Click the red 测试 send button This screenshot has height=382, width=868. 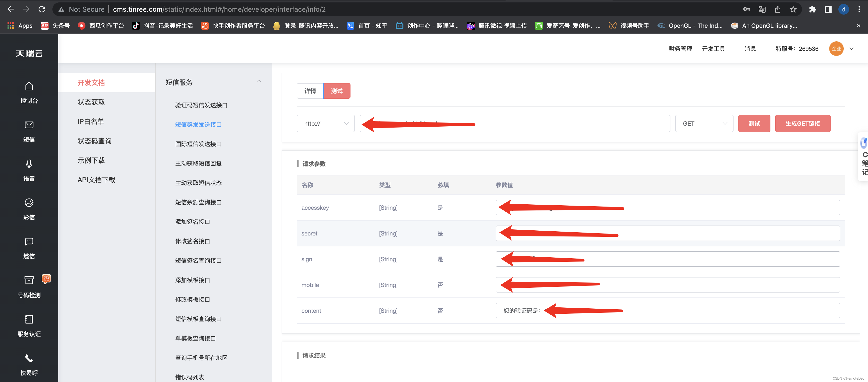[754, 123]
